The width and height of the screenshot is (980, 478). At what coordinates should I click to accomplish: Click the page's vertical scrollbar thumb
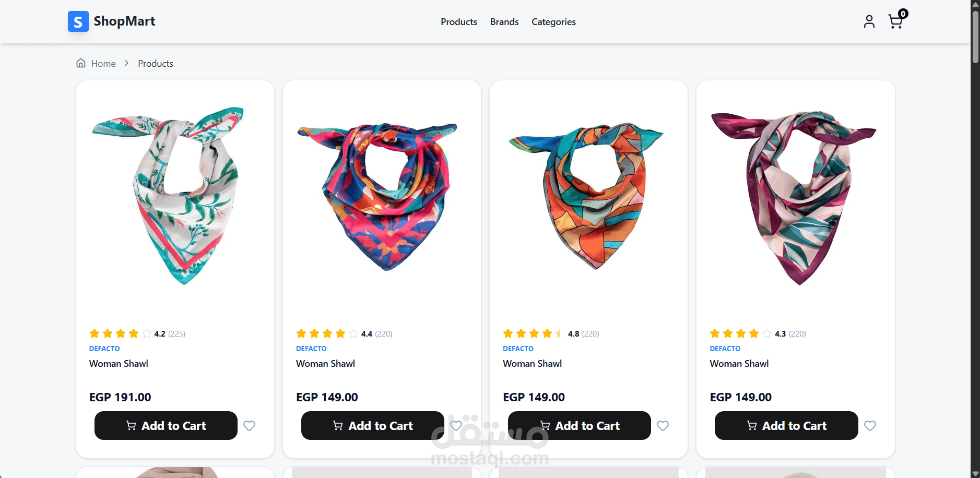click(x=975, y=37)
